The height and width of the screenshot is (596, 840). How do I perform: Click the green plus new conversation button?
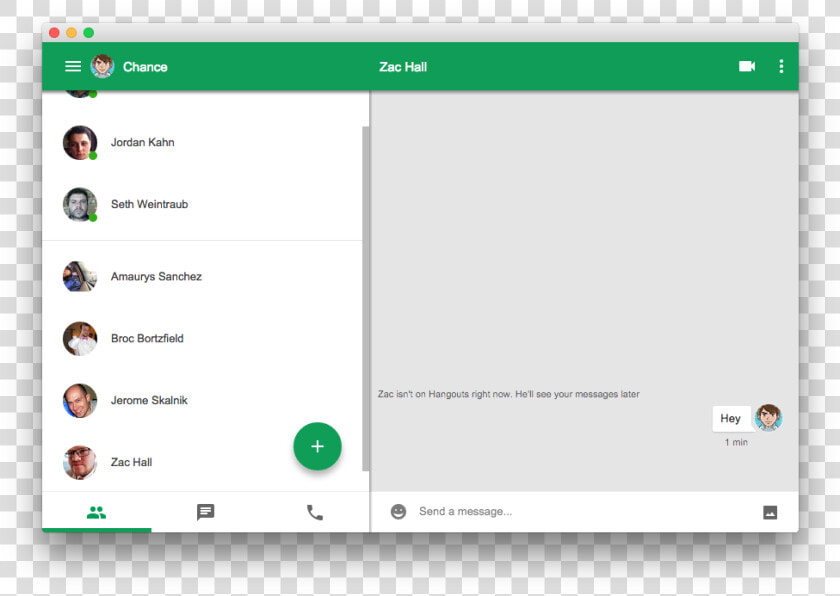[x=317, y=446]
